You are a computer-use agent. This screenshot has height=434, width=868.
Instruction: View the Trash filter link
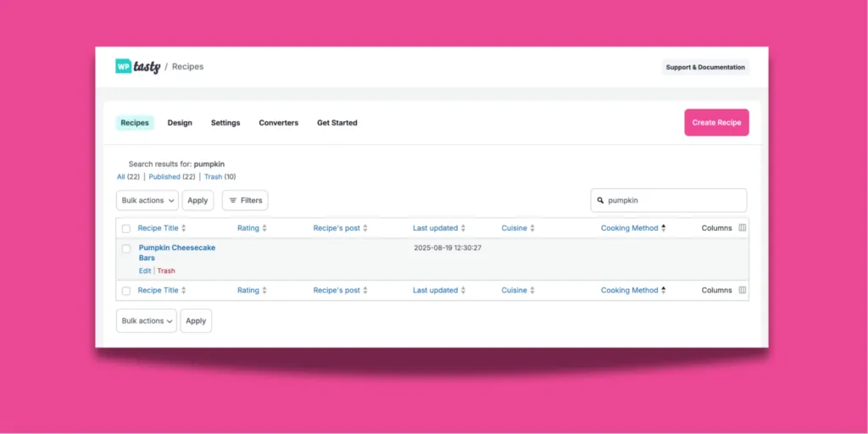tap(213, 176)
